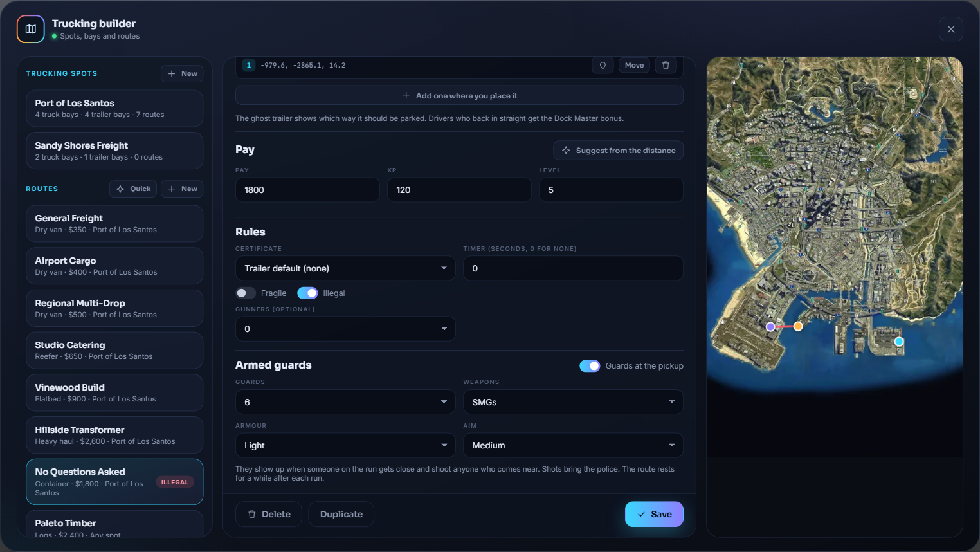Click the location pin icon for bay 1
This screenshot has height=552, width=980.
point(603,65)
